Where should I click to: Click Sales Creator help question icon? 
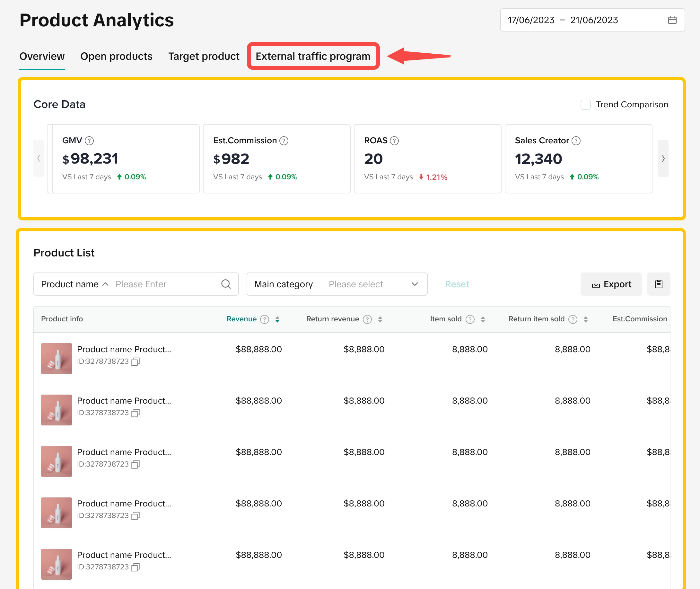575,140
